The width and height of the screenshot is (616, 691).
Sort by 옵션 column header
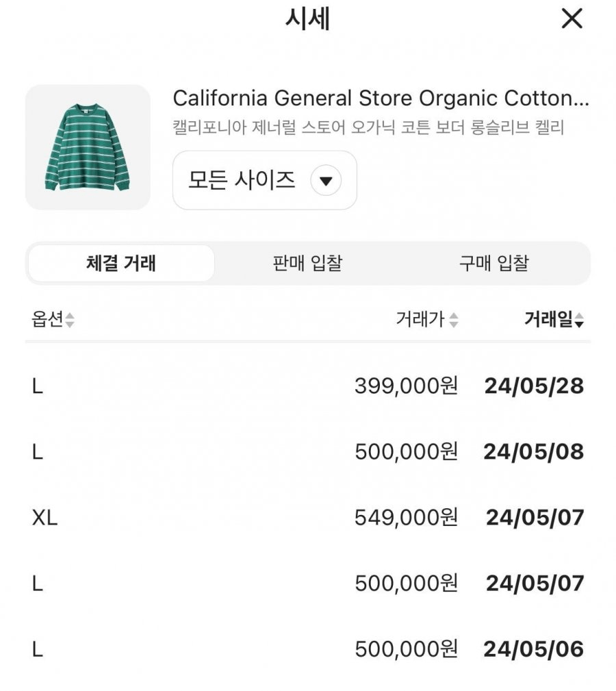click(47, 319)
